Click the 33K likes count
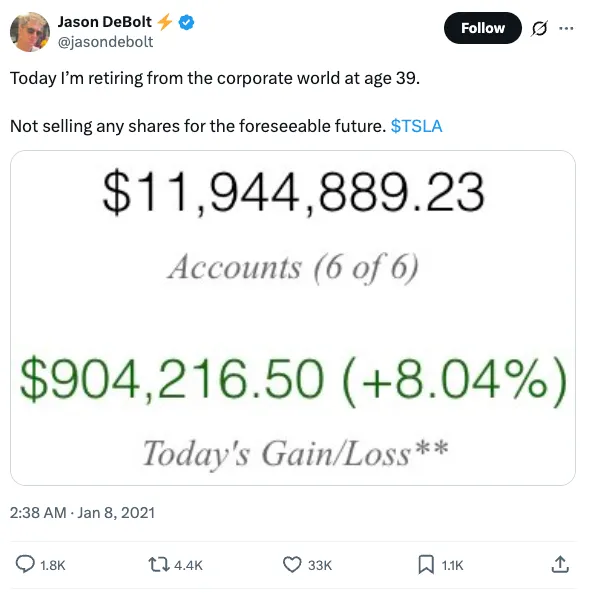591x593 pixels. tap(320, 565)
